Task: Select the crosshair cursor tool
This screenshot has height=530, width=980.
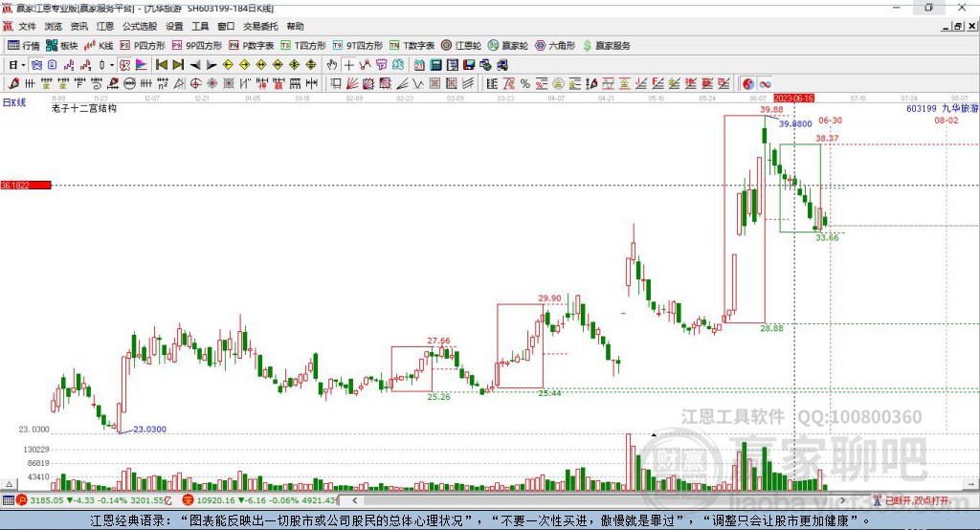Action: [x=348, y=65]
